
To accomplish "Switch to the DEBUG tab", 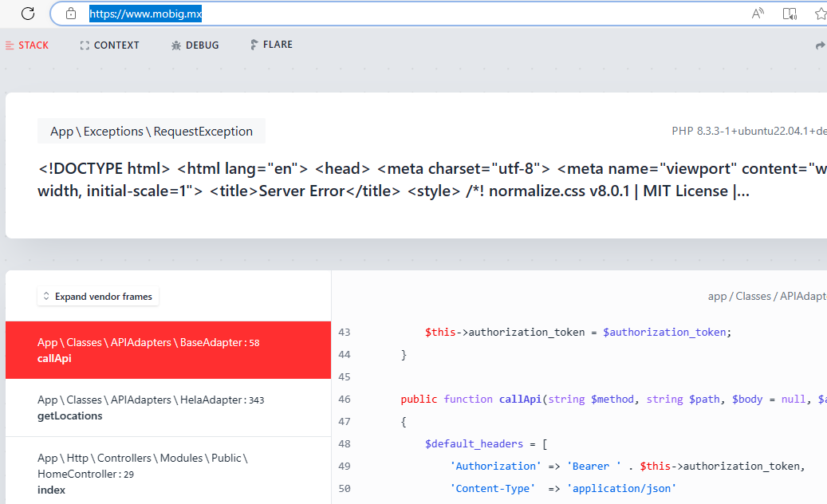I will click(195, 45).
